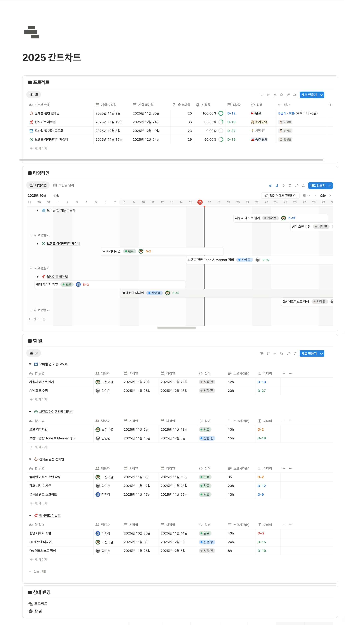Open automations lightning icon in 타임라인 toolbar
This screenshot has width=364, height=625.
[x=284, y=186]
